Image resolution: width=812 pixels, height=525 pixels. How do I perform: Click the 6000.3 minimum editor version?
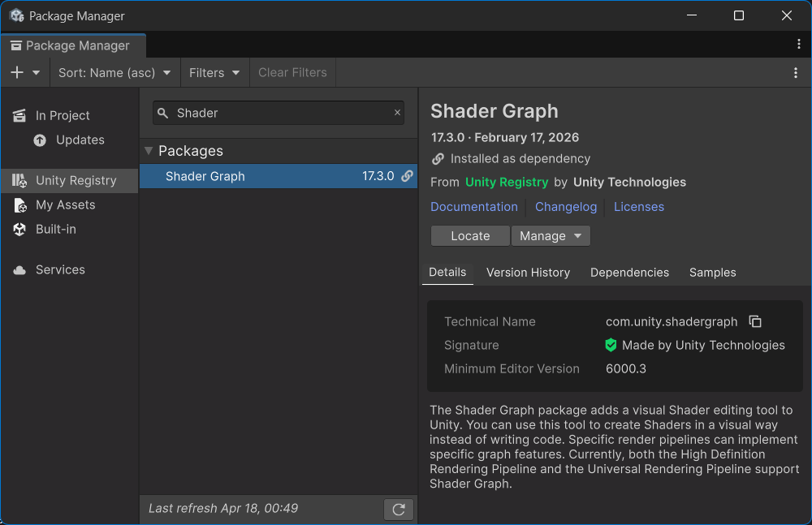(625, 368)
